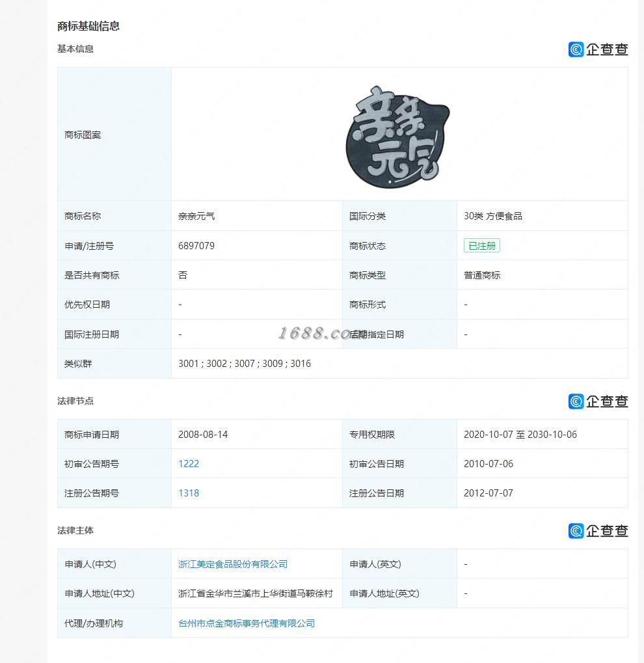Click preliminary announcement date 2010-07-06

[x=489, y=464]
